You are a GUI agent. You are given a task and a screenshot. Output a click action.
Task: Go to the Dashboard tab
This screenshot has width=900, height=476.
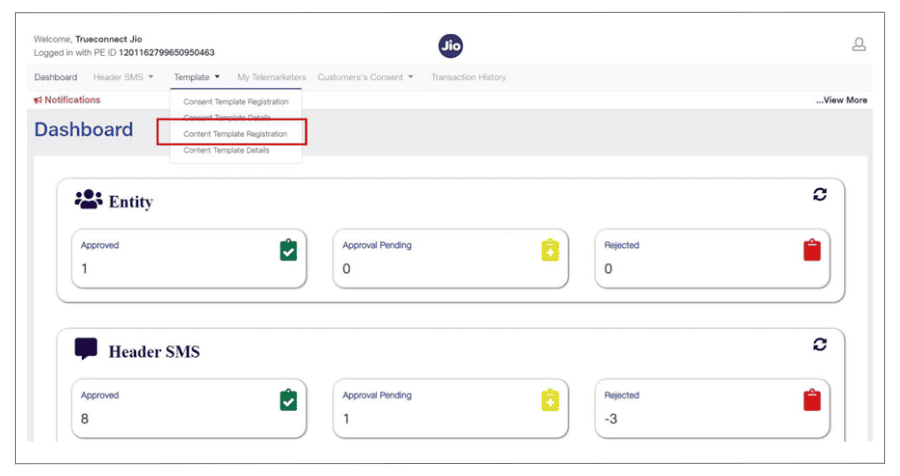pyautogui.click(x=56, y=77)
